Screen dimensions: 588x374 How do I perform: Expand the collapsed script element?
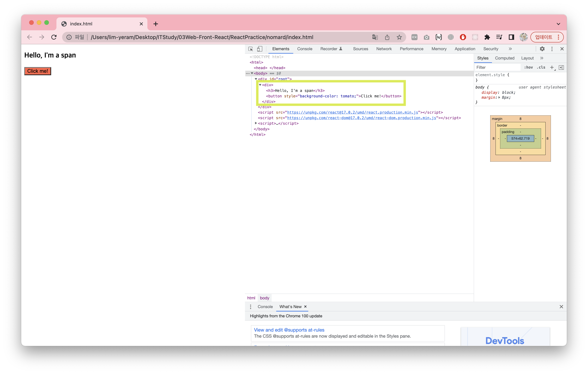tap(256, 123)
